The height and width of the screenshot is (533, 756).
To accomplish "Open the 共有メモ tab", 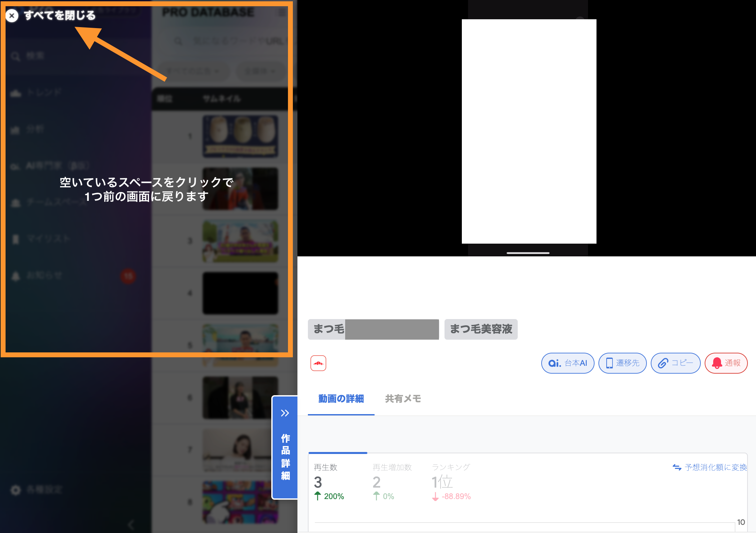I will click(x=403, y=399).
